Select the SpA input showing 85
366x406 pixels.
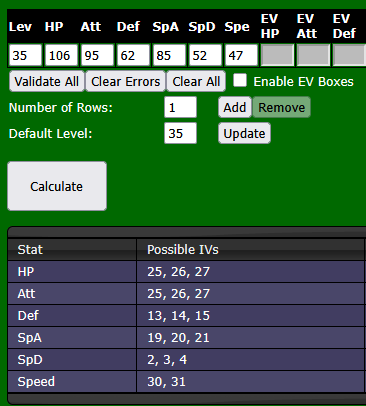point(170,55)
